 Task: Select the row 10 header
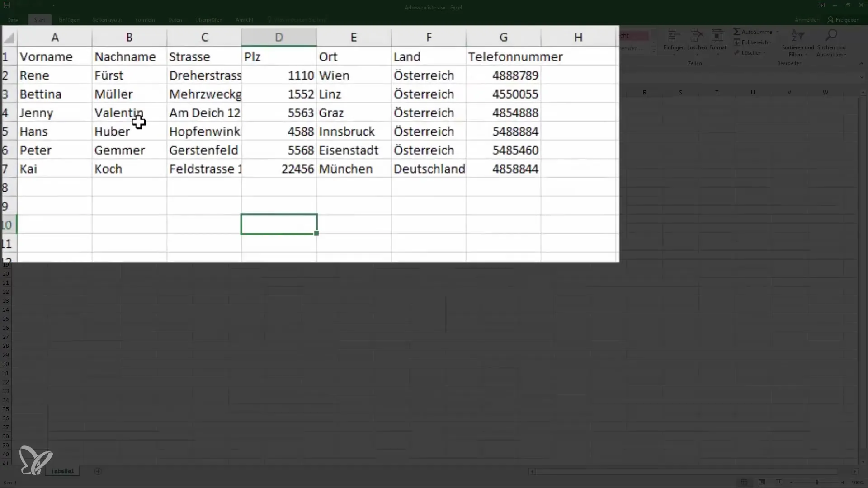coord(9,225)
